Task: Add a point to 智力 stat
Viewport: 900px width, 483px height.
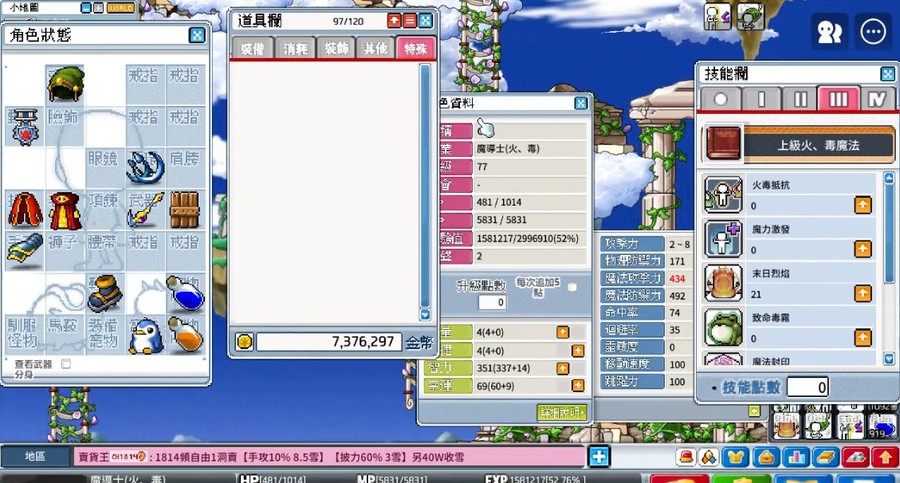Action: [562, 368]
